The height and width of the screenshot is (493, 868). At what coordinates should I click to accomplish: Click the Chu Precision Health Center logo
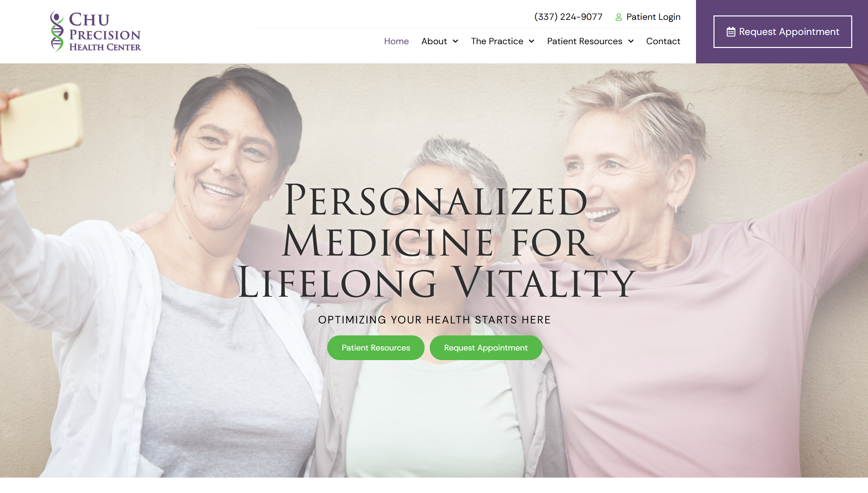point(96,32)
